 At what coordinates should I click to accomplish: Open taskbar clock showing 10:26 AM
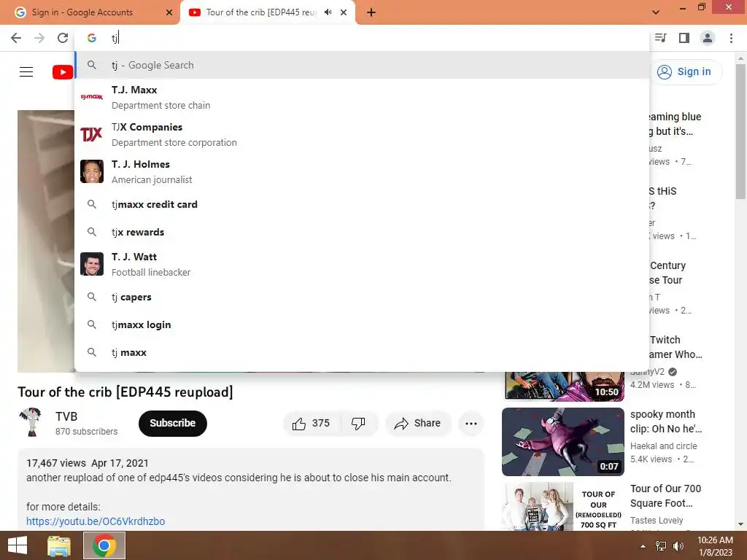click(715, 546)
